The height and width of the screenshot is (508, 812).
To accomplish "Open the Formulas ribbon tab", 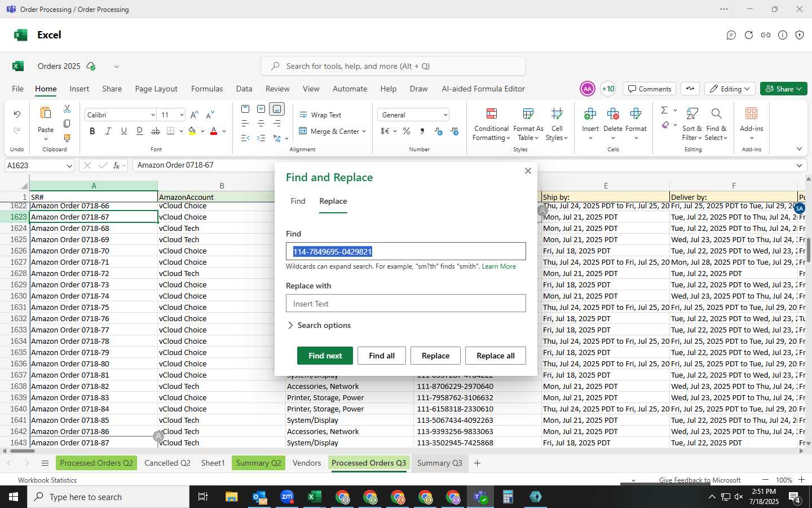I will coord(207,89).
